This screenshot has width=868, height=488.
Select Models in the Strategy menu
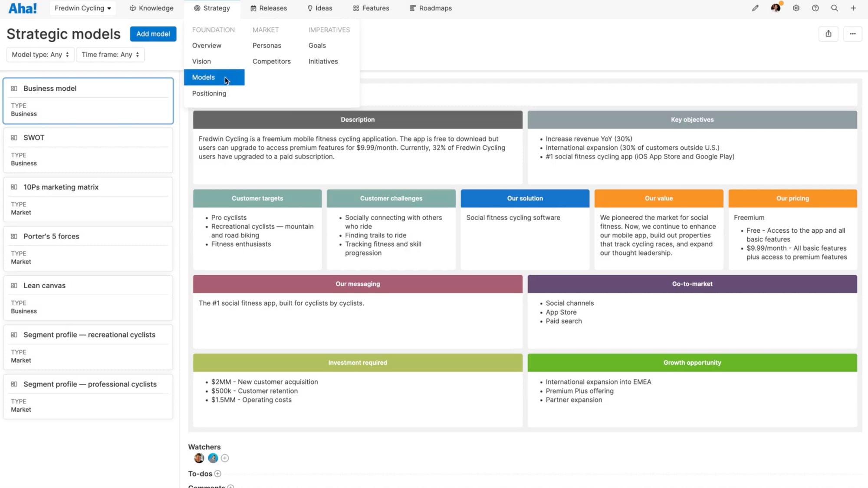click(x=214, y=77)
